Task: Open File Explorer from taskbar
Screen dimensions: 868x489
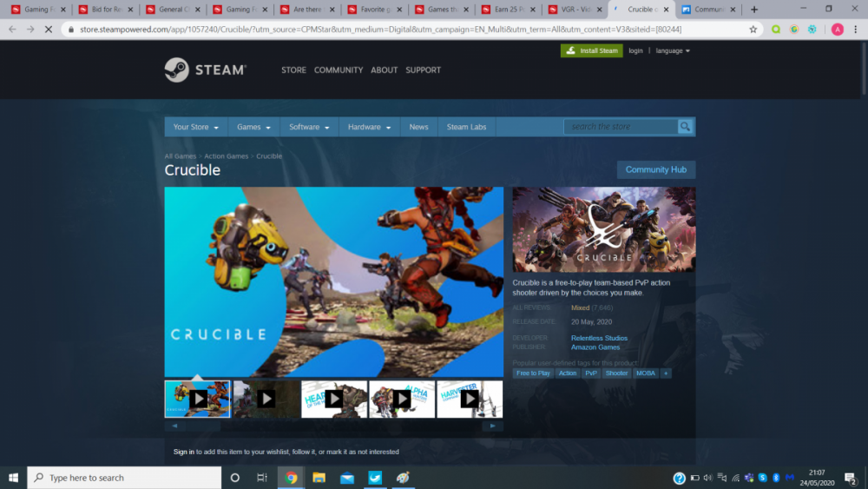Action: tap(319, 478)
